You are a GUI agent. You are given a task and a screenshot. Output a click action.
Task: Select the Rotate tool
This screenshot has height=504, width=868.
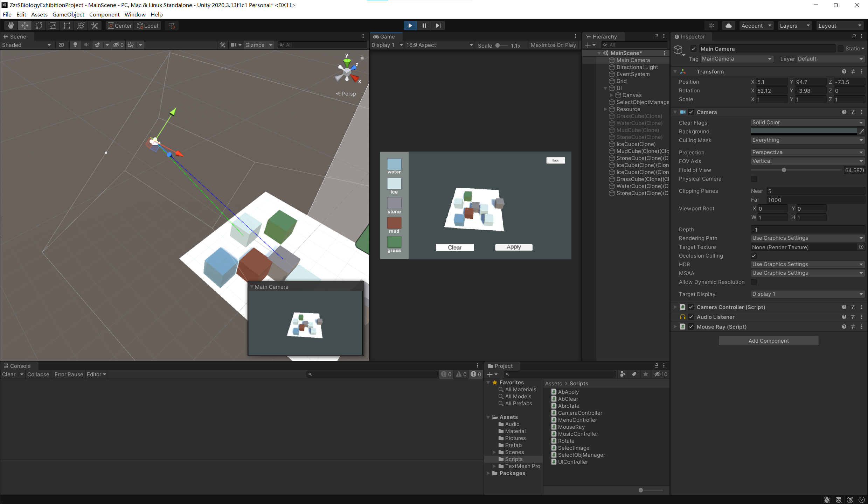point(39,26)
